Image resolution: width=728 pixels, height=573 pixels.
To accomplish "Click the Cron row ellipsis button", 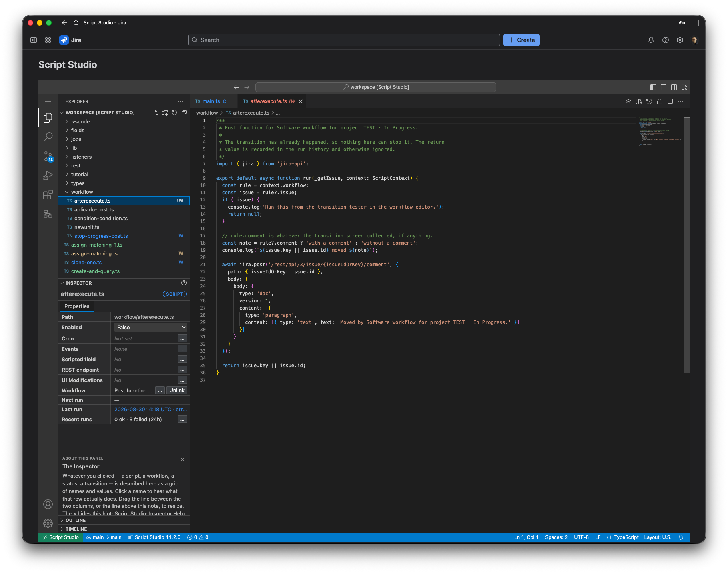I will point(182,339).
